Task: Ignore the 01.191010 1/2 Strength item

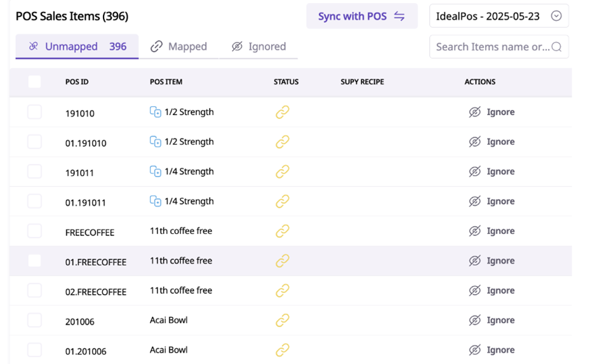Action: click(492, 142)
